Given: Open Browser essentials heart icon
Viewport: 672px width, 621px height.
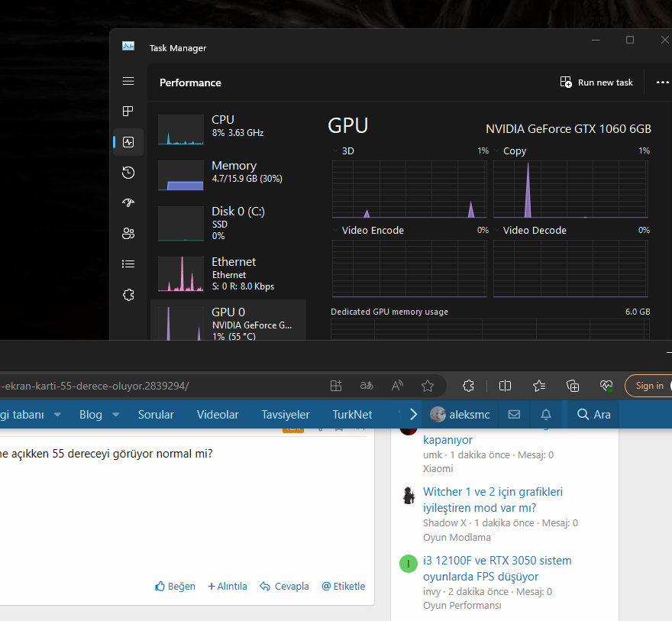Looking at the screenshot, I should (606, 386).
